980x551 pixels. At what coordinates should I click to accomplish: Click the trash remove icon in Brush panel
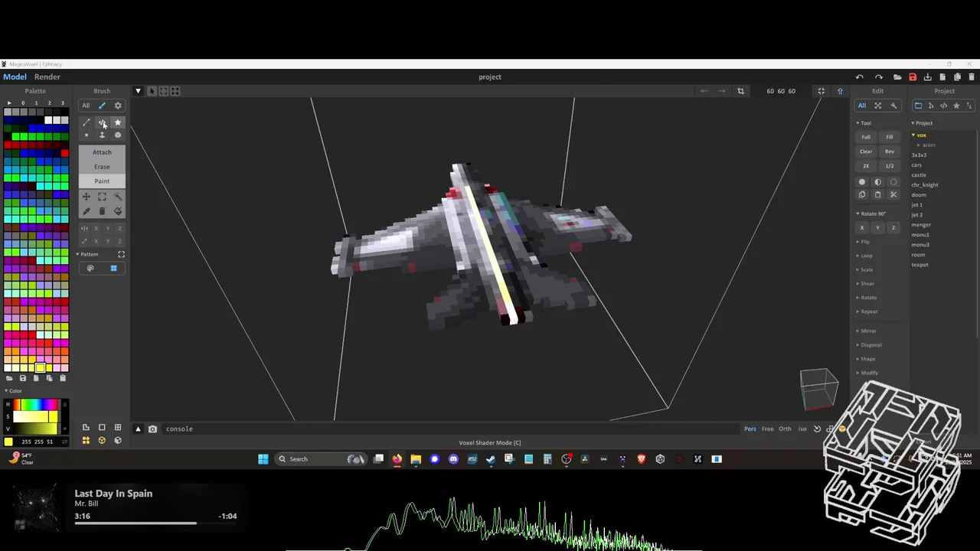102,211
